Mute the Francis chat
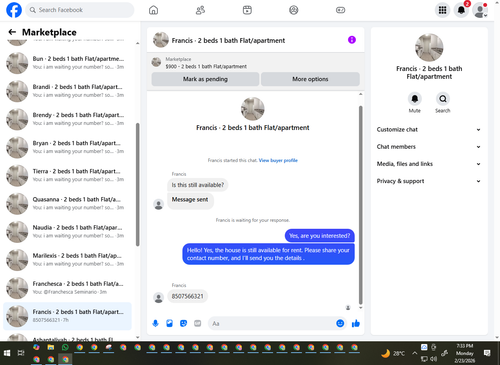 pyautogui.click(x=415, y=99)
